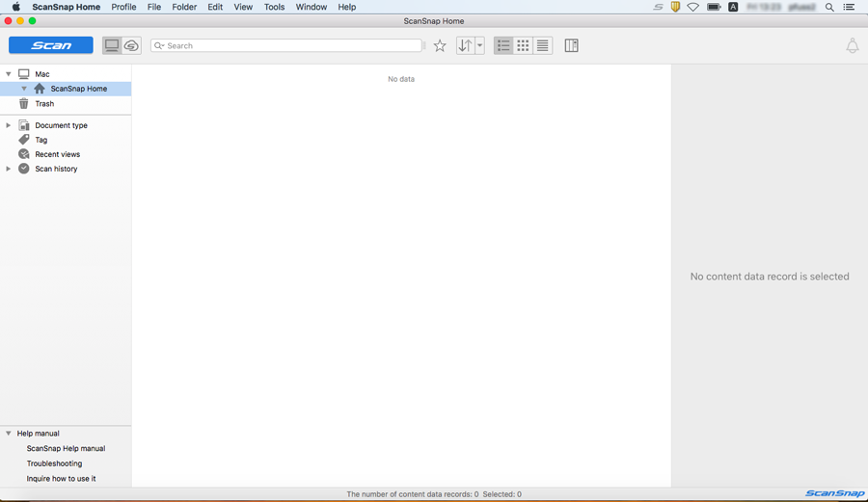The width and height of the screenshot is (868, 502).
Task: Open the Help menu
Action: [347, 7]
